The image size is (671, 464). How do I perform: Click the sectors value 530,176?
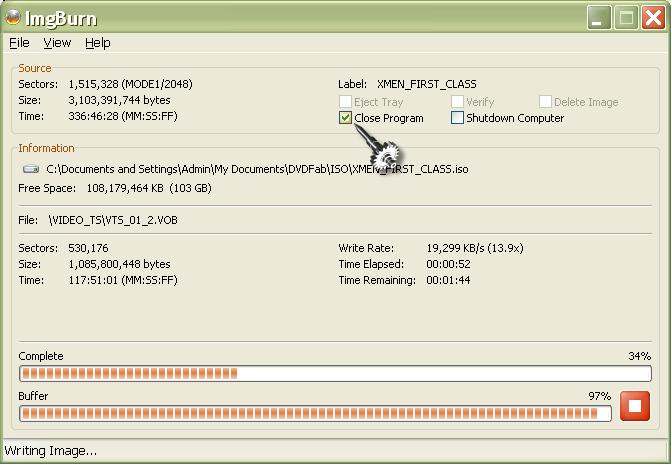click(x=88, y=248)
